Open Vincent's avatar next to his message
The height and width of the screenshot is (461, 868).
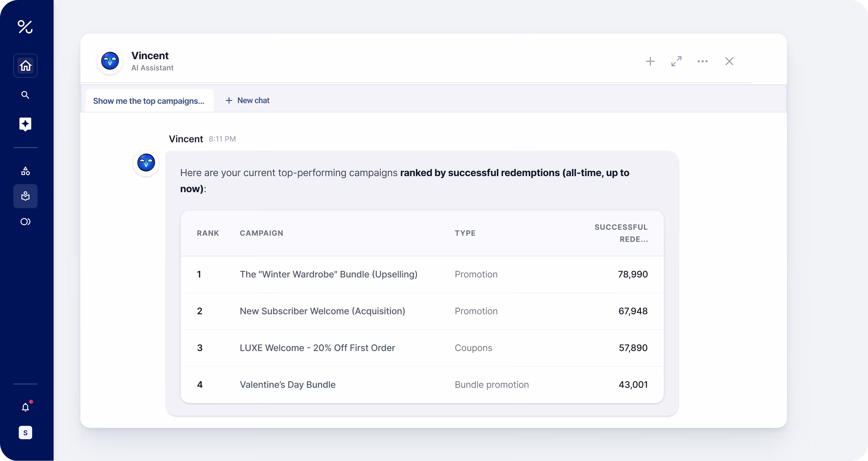pyautogui.click(x=146, y=163)
